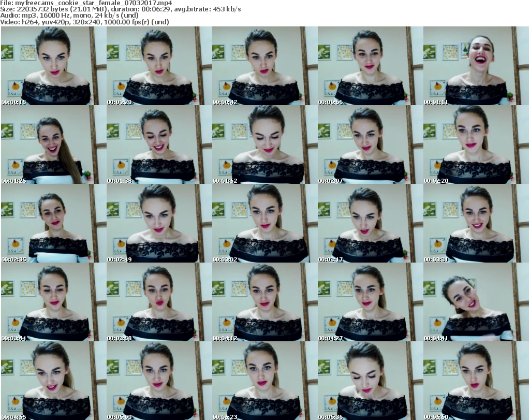Select the thumbnail stamped 00:04:12

[x=264, y=302]
